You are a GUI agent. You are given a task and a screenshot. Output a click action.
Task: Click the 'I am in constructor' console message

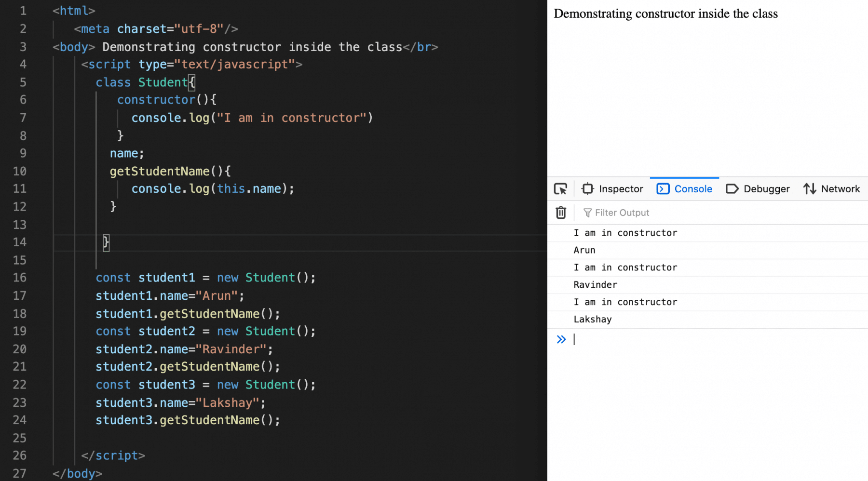[x=625, y=233]
